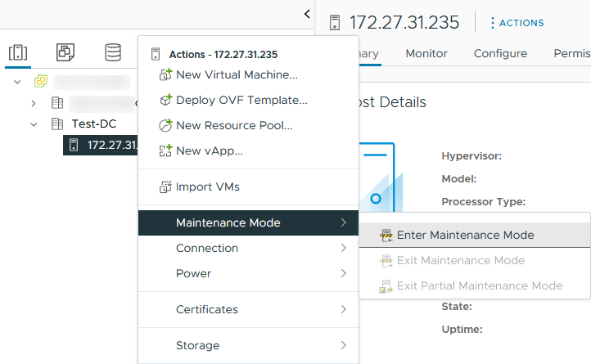Click the State: label
Image resolution: width=591 pixels, height=364 pixels.
pyautogui.click(x=457, y=307)
